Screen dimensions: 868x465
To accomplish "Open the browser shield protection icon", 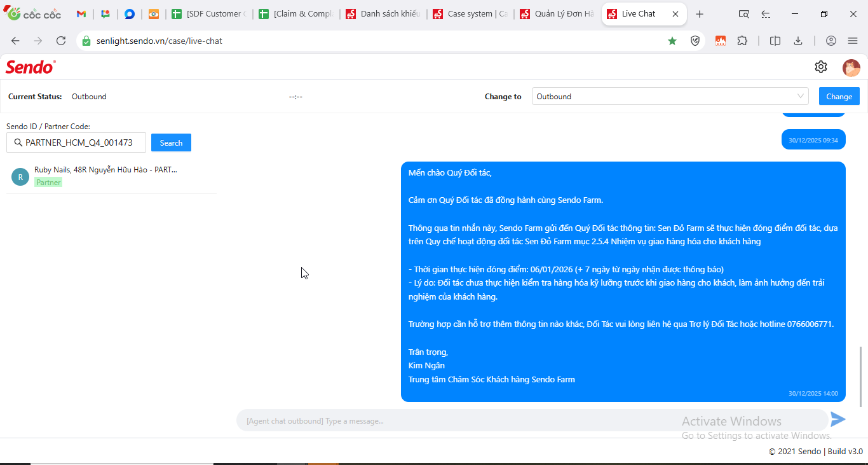I will 695,41.
